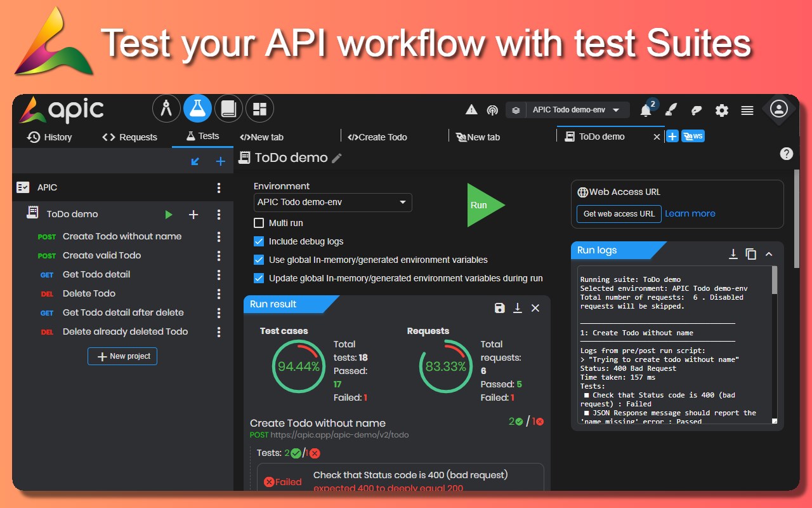Click the 94.44% test cases progress ring
This screenshot has width=812, height=508.
pyautogui.click(x=299, y=366)
